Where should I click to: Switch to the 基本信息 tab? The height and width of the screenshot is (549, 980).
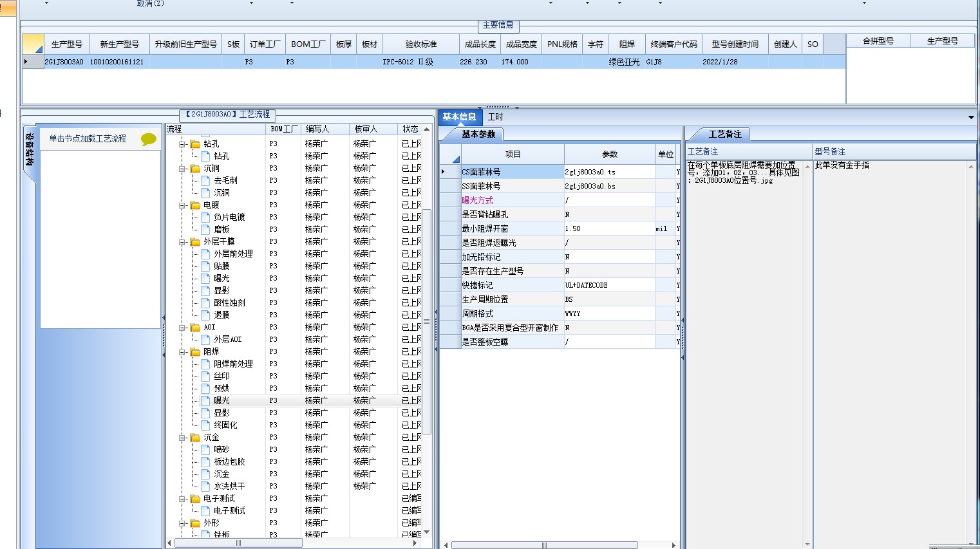pyautogui.click(x=459, y=117)
